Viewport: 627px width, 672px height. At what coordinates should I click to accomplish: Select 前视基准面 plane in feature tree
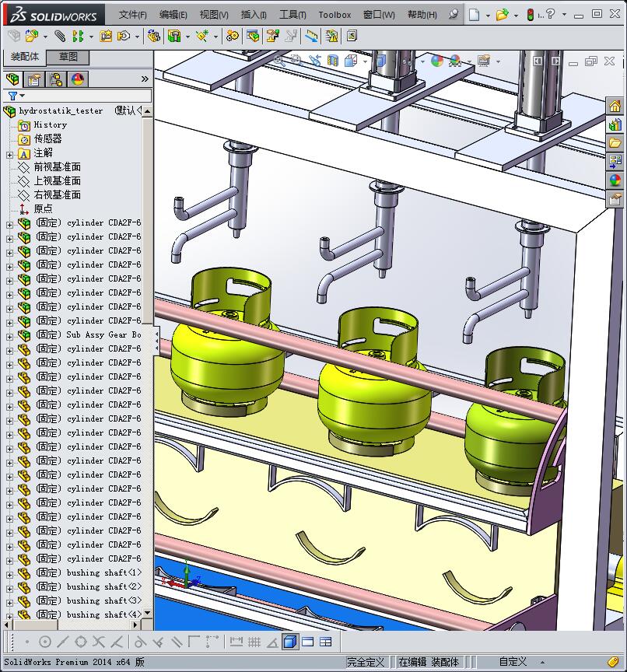[57, 167]
